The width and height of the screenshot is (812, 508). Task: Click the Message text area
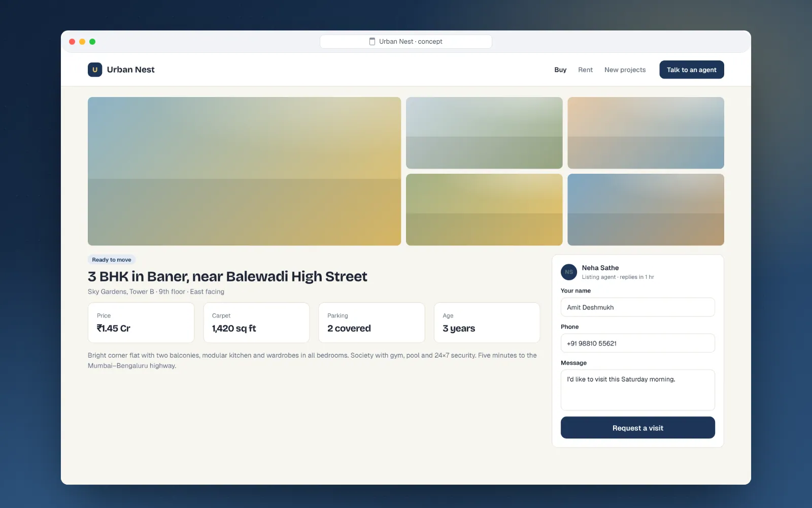(638, 390)
